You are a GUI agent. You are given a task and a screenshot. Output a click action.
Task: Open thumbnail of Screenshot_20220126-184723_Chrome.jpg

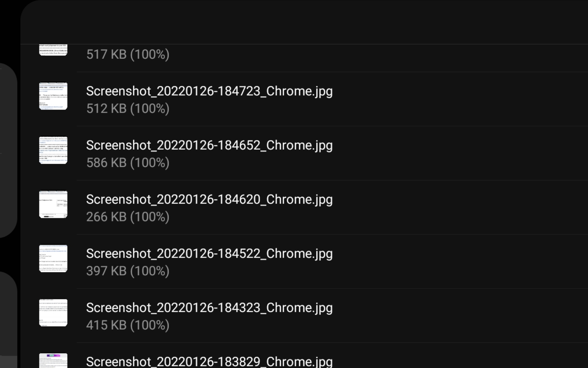[x=53, y=96]
